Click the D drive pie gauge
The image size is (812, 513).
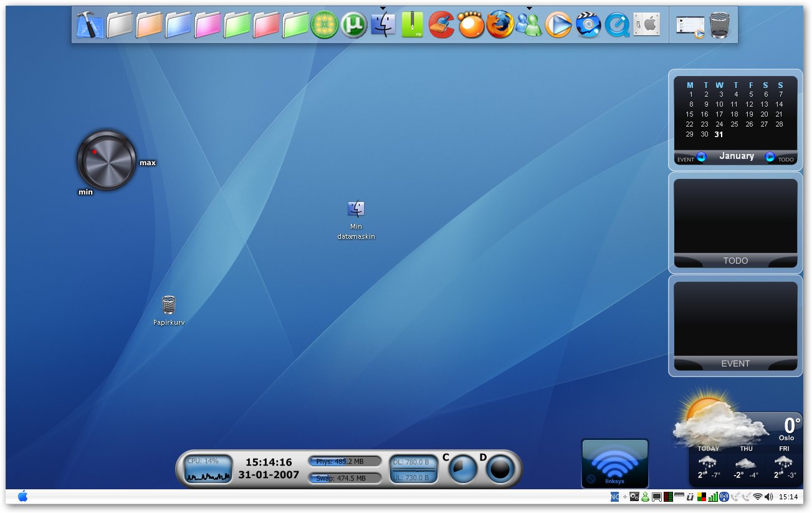coord(500,469)
